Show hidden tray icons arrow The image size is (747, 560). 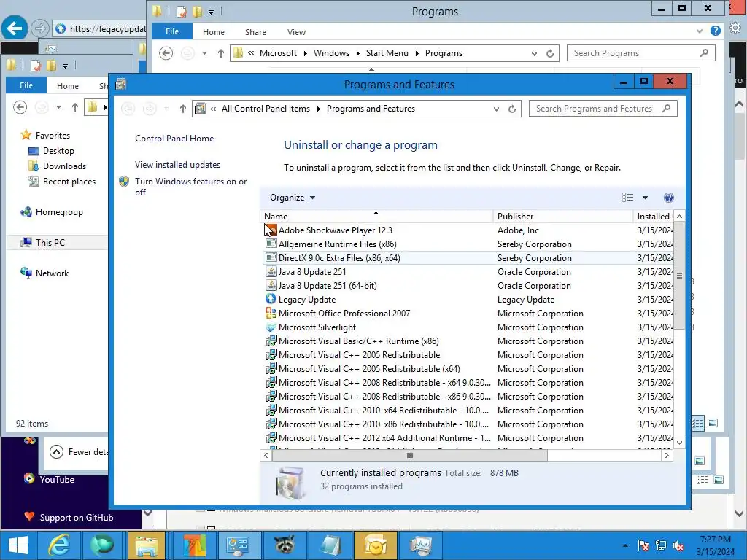click(x=625, y=545)
